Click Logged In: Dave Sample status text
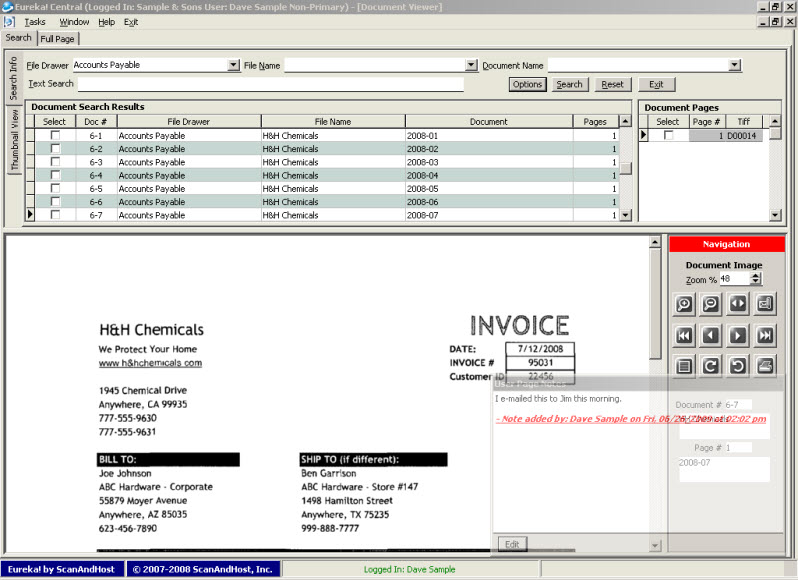 [410, 569]
